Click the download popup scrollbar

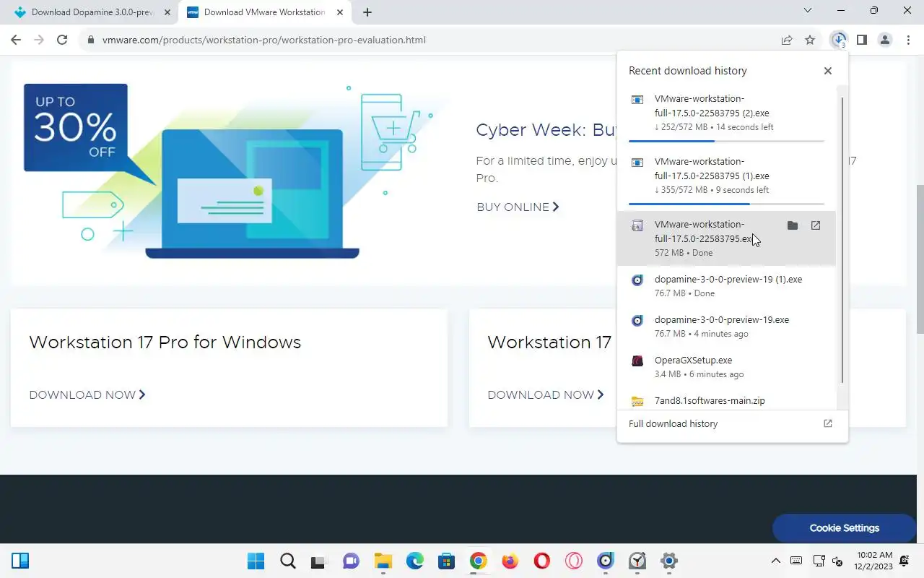click(x=842, y=240)
